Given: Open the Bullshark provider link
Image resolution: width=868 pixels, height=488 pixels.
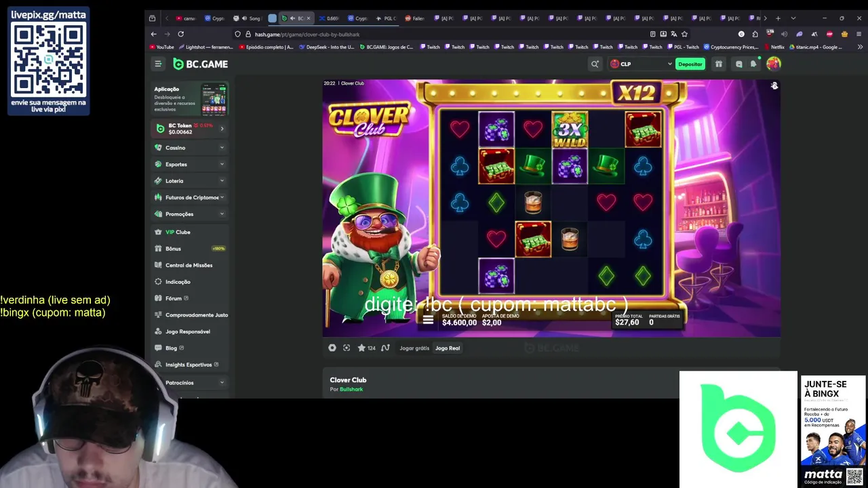Looking at the screenshot, I should [351, 389].
